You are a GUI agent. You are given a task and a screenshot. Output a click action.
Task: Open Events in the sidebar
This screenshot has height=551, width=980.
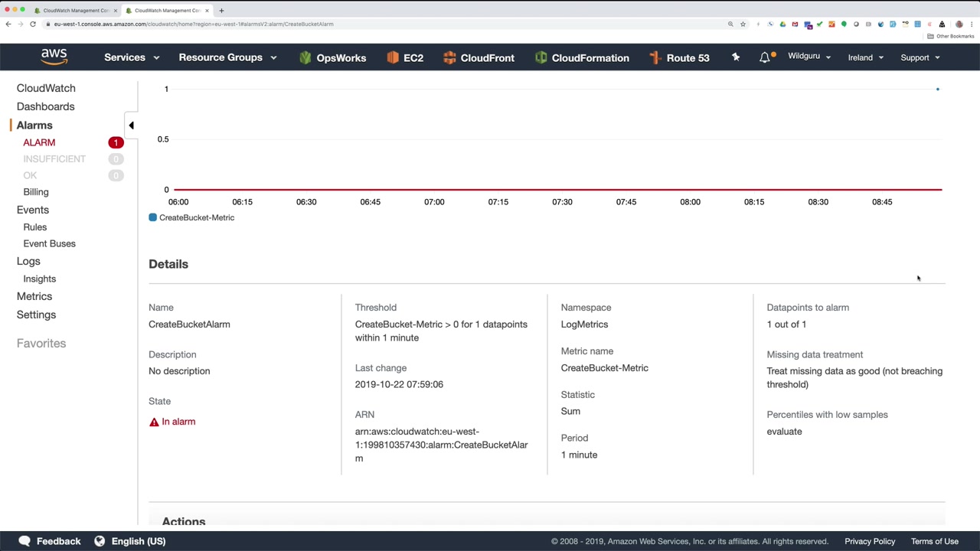pyautogui.click(x=33, y=210)
